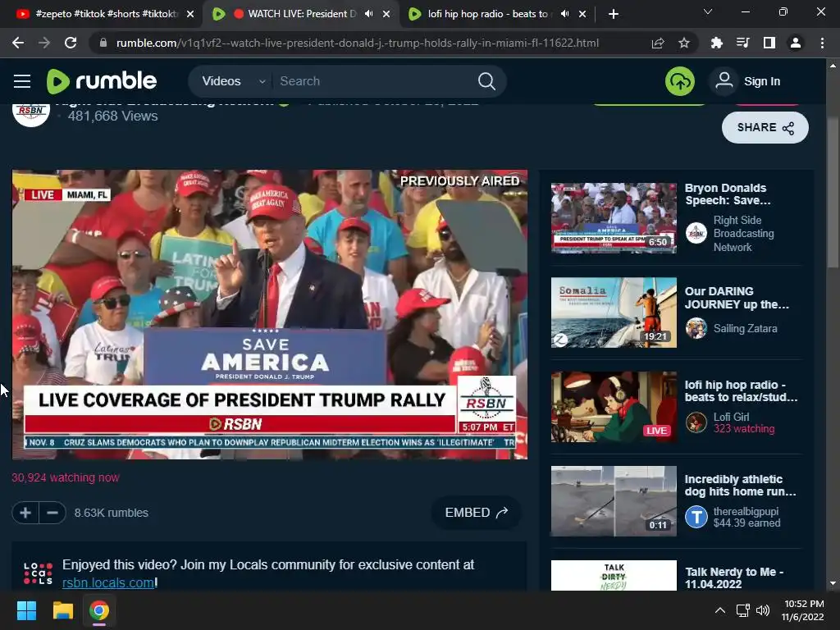Click the Chrome taskbar icon
This screenshot has height=630, width=840.
point(99,610)
